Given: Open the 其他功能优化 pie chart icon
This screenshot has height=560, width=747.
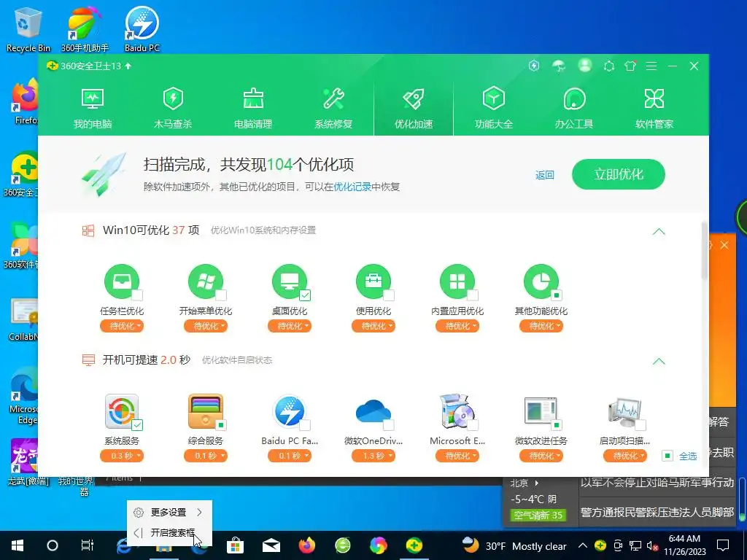Looking at the screenshot, I should [541, 281].
